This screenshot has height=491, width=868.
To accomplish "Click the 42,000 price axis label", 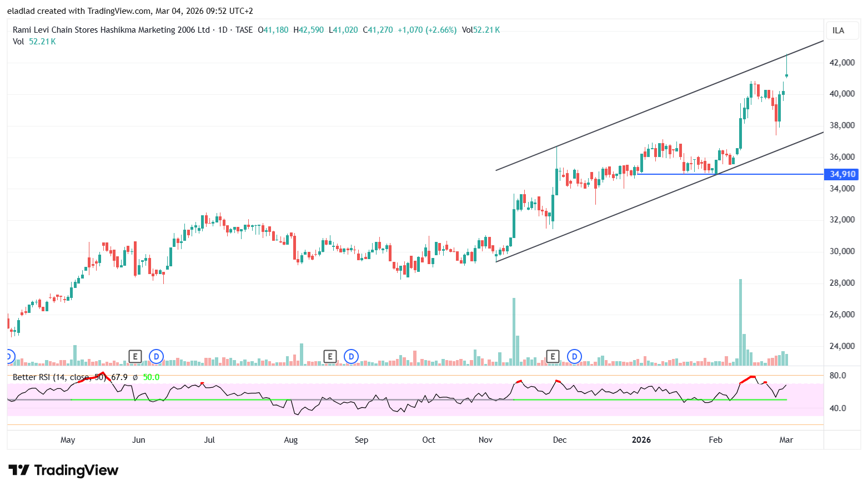I will (x=842, y=63).
